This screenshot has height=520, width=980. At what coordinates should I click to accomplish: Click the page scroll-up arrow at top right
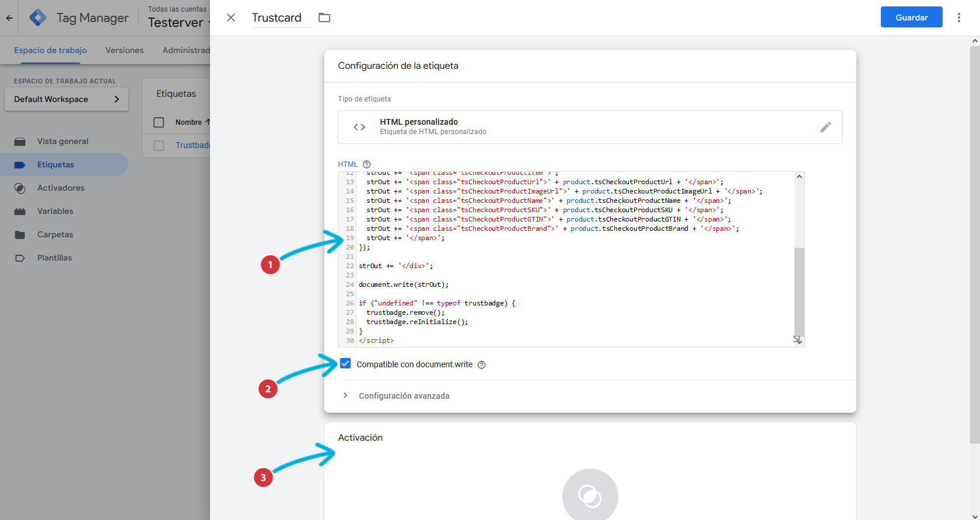tap(975, 41)
